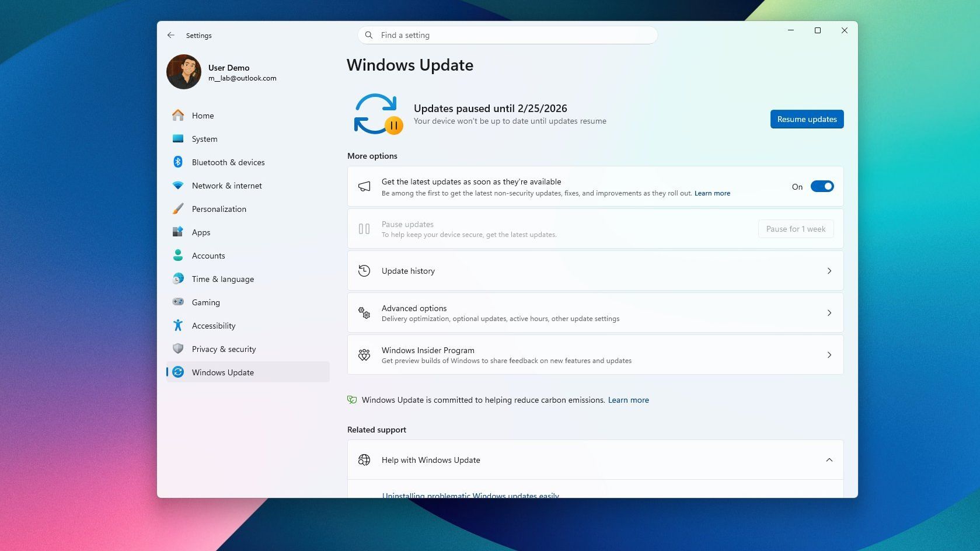Go to Home in the sidebar
This screenshot has height=551, width=980.
click(x=248, y=116)
